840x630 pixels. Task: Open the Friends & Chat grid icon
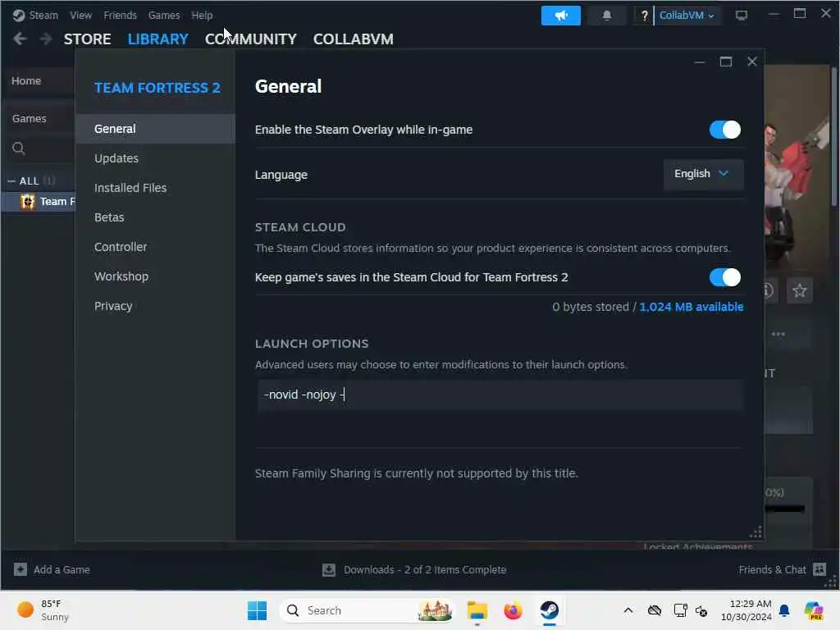(x=819, y=569)
